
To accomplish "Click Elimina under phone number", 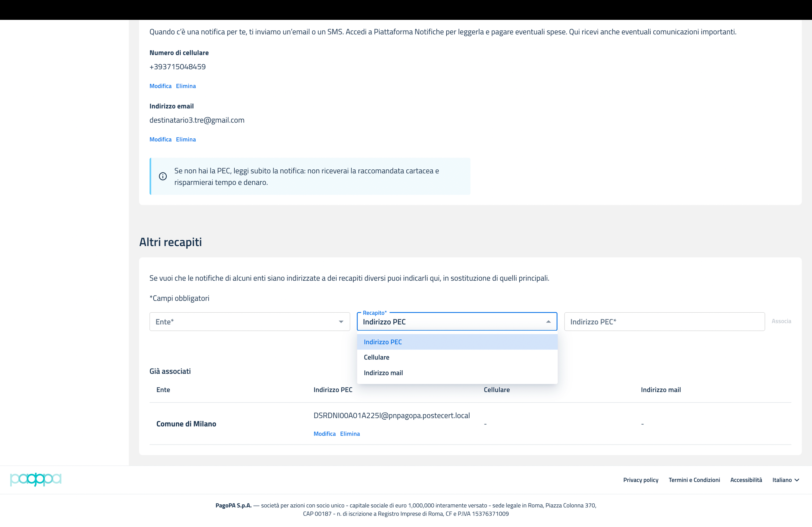I will click(x=186, y=86).
